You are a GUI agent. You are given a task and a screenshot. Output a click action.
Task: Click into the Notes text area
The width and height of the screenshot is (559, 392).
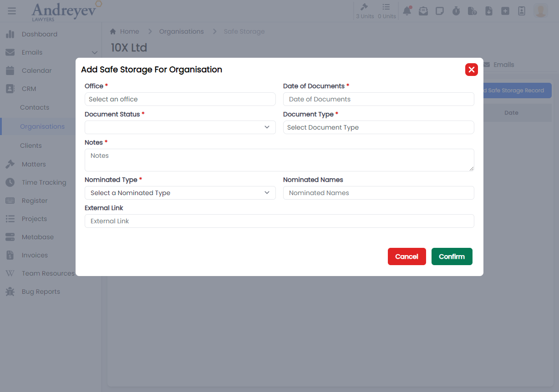click(x=279, y=160)
